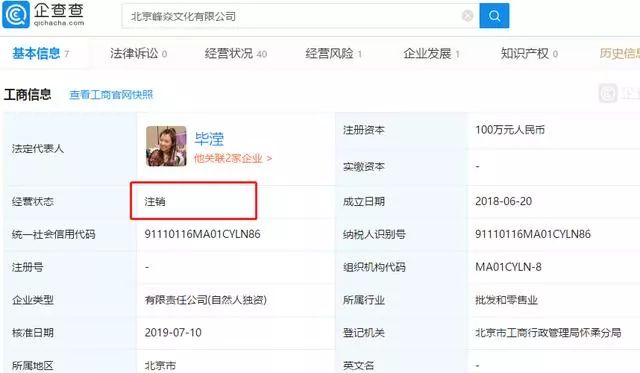Open the 他关联2家企业 link

coord(233,158)
